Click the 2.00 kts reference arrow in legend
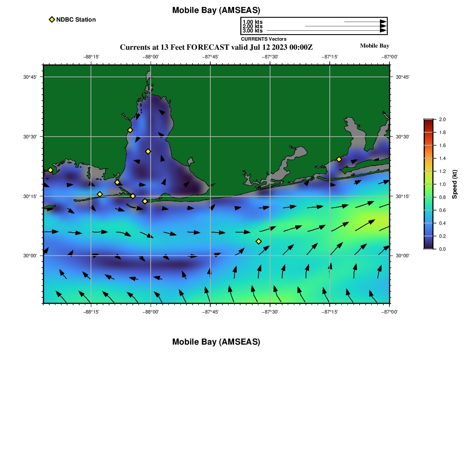This screenshot has height=454, width=476. coord(346,26)
